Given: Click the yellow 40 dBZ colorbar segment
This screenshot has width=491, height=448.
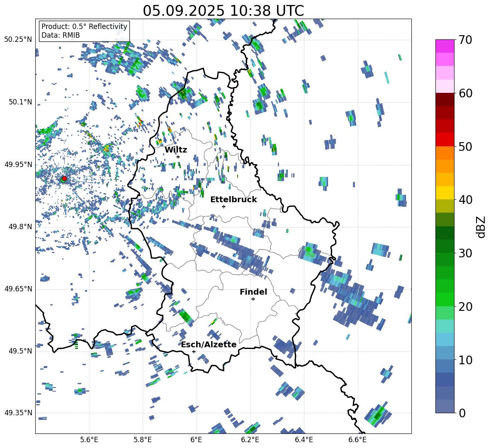Looking at the screenshot, I should [x=445, y=193].
